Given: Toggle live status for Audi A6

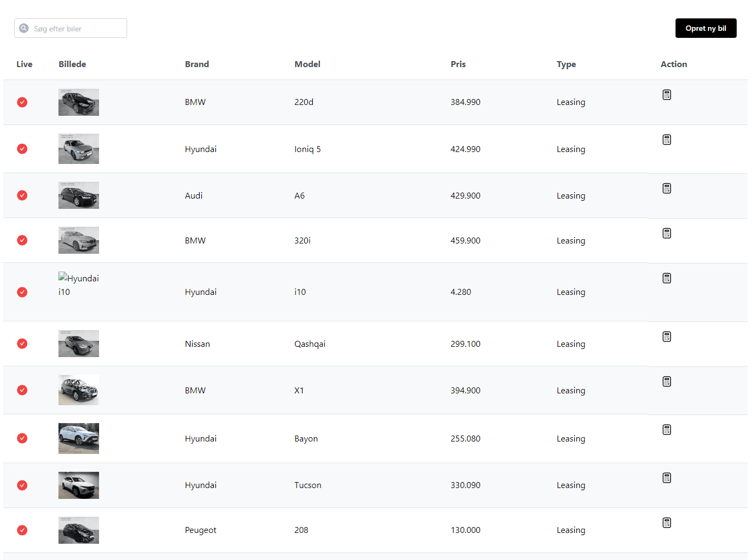Looking at the screenshot, I should tap(22, 195).
